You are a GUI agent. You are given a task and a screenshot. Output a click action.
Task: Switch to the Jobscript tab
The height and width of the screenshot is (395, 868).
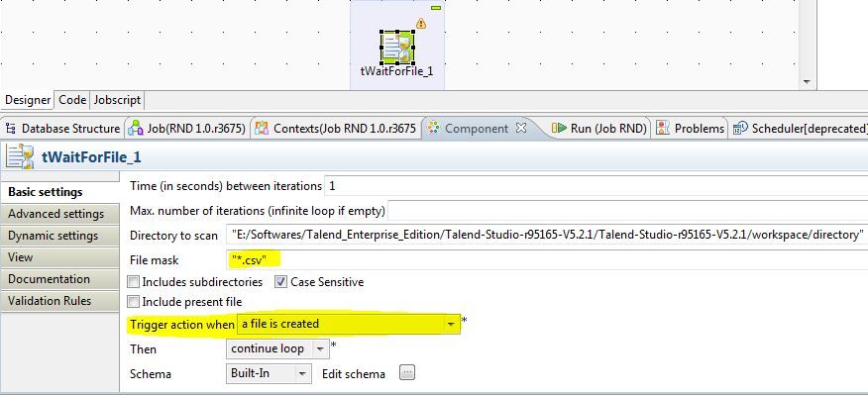point(117,100)
